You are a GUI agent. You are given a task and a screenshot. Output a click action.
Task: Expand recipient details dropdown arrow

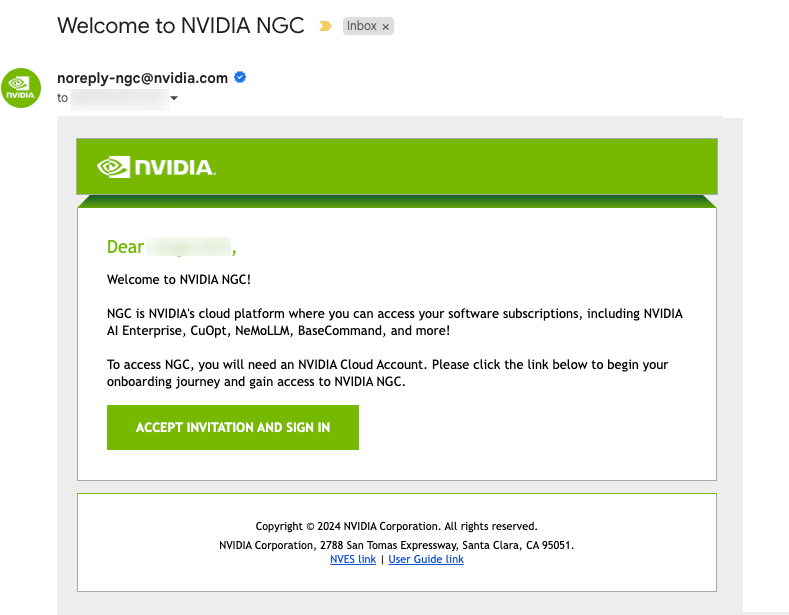coord(174,98)
